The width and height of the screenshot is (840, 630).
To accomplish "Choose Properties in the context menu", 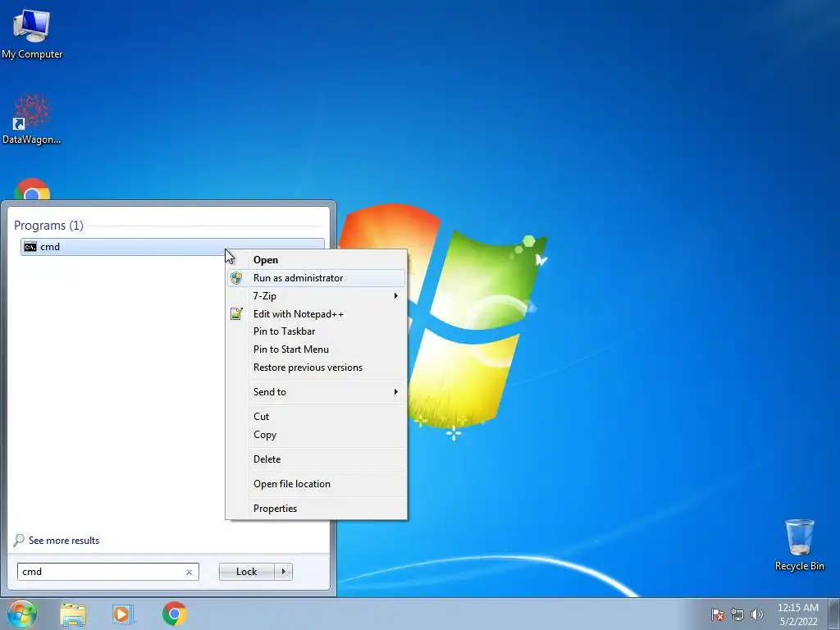I will point(316,509).
